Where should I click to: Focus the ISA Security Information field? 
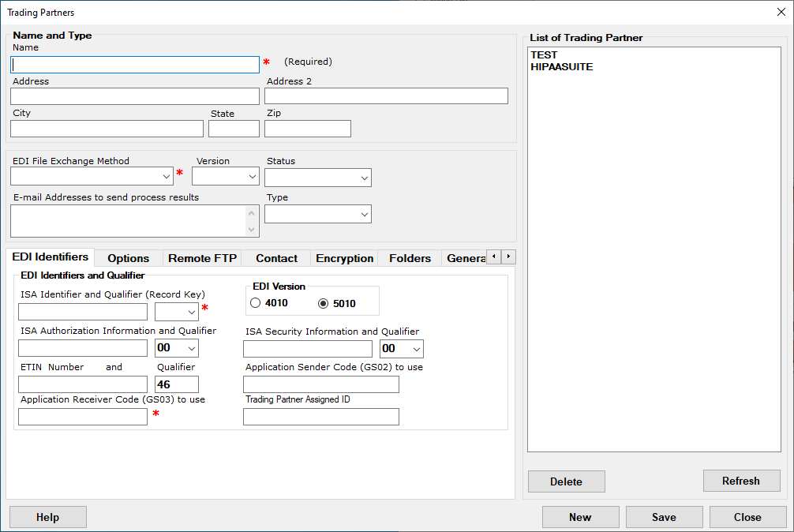308,349
